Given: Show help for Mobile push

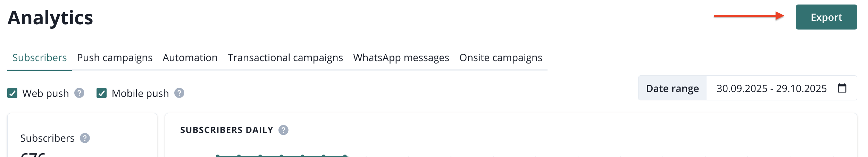Looking at the screenshot, I should (x=179, y=93).
